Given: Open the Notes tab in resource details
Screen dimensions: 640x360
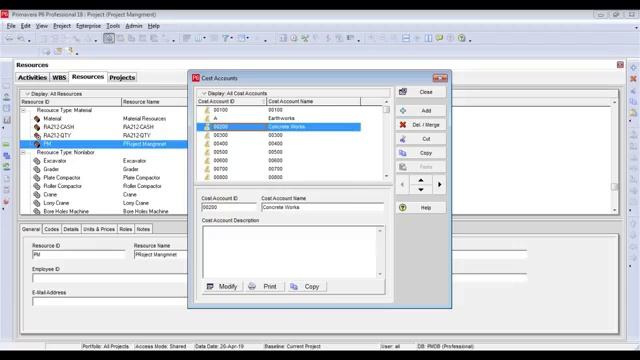Looking at the screenshot, I should [143, 229].
